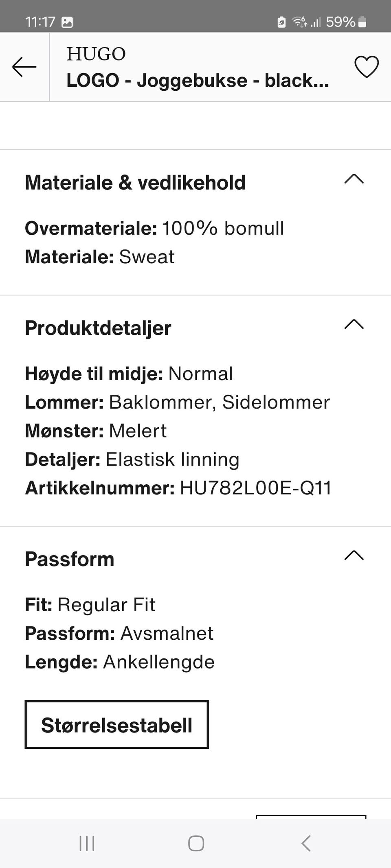Open the HUGO brand link
This screenshot has width=391, height=868.
[96, 54]
